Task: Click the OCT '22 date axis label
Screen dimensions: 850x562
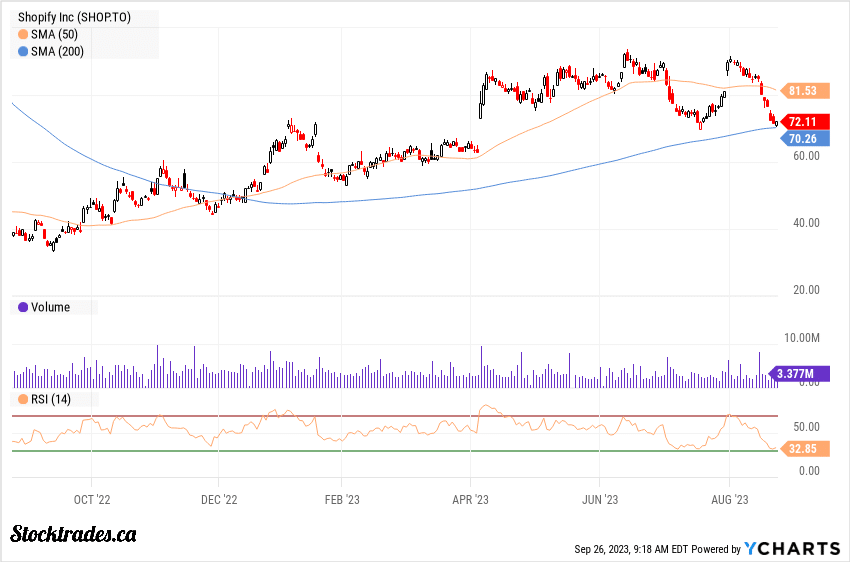Action: [91, 497]
